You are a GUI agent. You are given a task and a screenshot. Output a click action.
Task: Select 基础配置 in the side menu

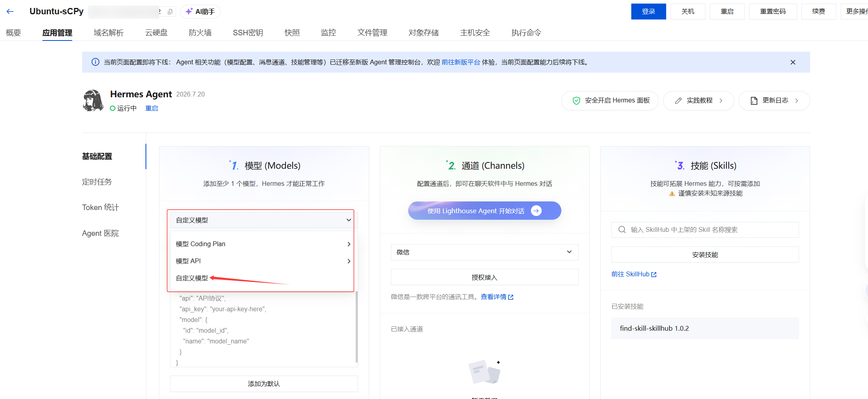pyautogui.click(x=97, y=156)
